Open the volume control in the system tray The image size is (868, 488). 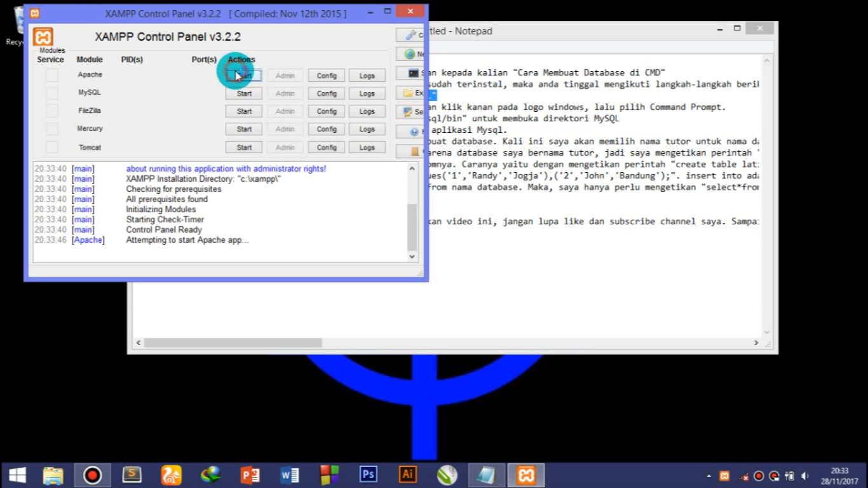click(806, 476)
